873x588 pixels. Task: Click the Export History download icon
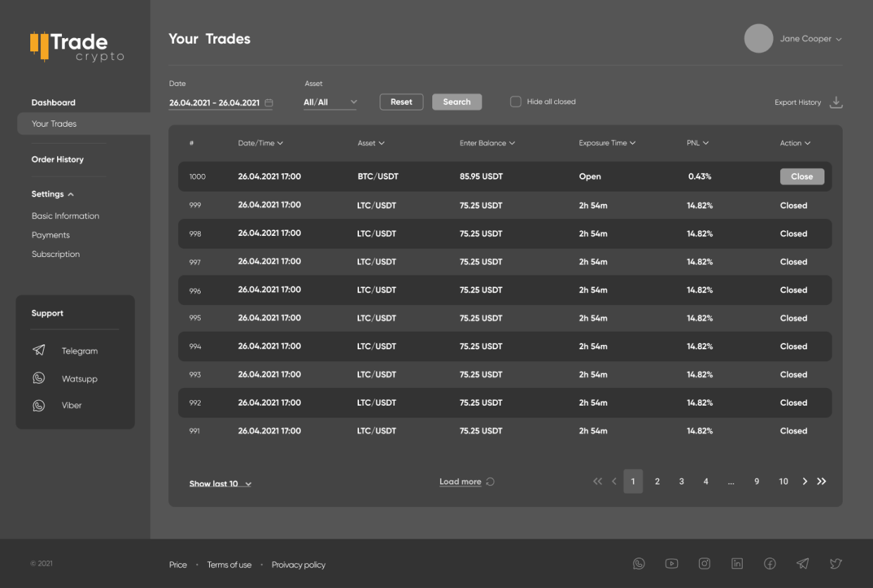(x=836, y=103)
